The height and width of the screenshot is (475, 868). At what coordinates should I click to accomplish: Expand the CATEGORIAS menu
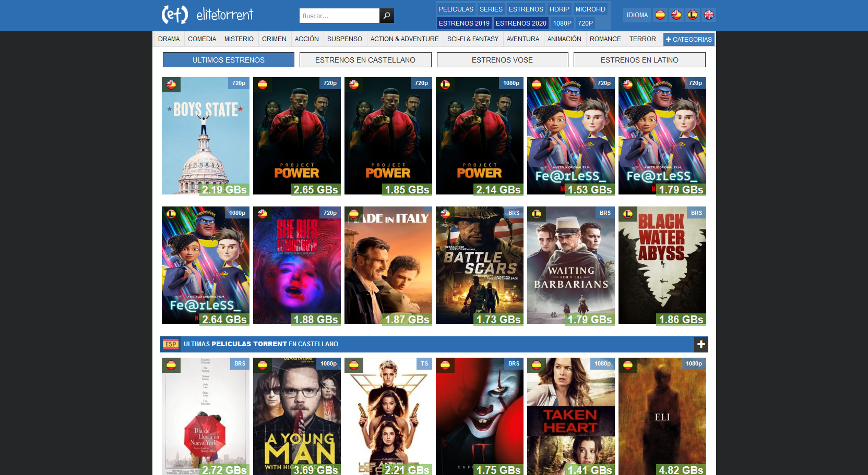(x=688, y=39)
